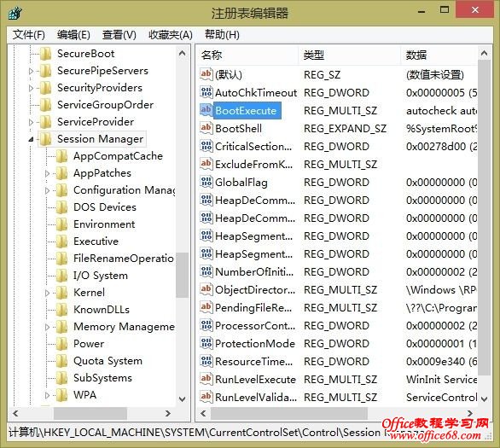Click the Environment folder icon

tap(62, 224)
